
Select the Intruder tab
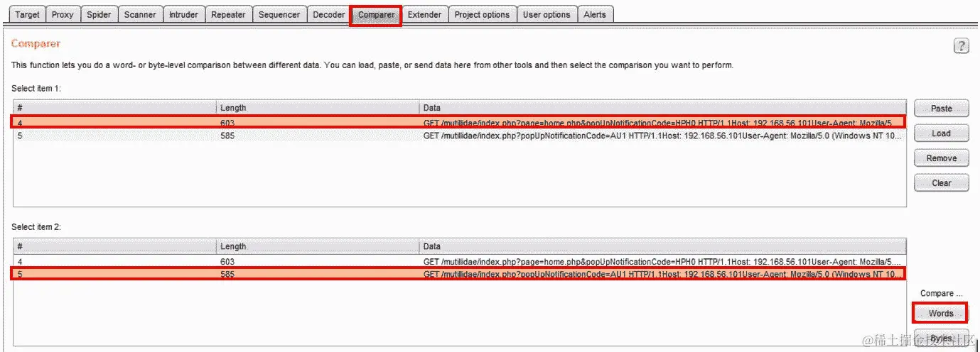click(183, 14)
